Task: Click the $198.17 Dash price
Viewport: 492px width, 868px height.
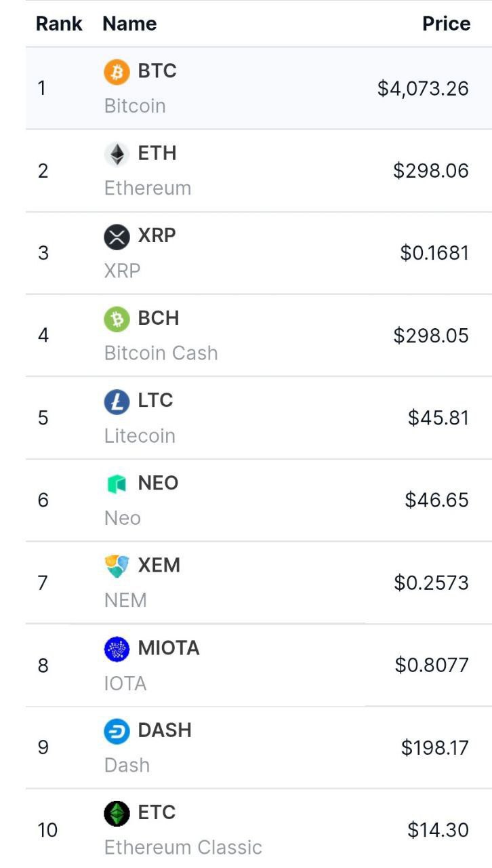Action: tap(435, 748)
